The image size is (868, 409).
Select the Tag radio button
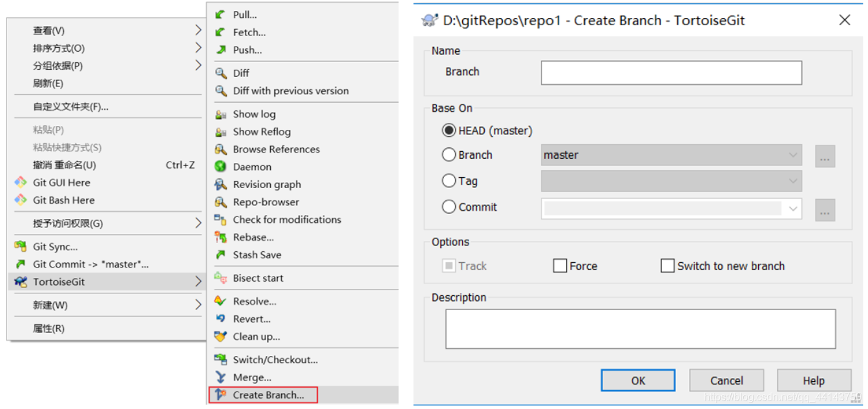pyautogui.click(x=449, y=181)
